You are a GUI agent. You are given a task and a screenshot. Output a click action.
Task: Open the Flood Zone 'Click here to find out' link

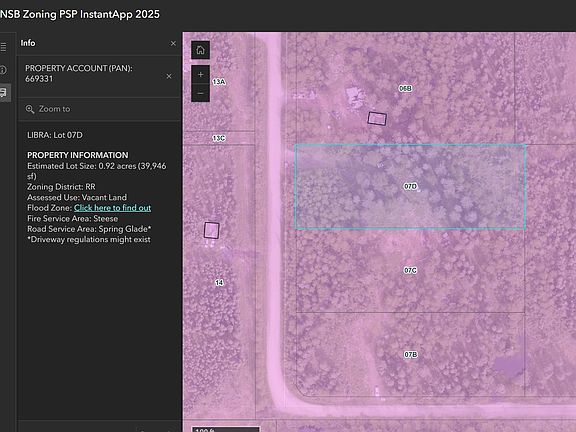point(112,208)
